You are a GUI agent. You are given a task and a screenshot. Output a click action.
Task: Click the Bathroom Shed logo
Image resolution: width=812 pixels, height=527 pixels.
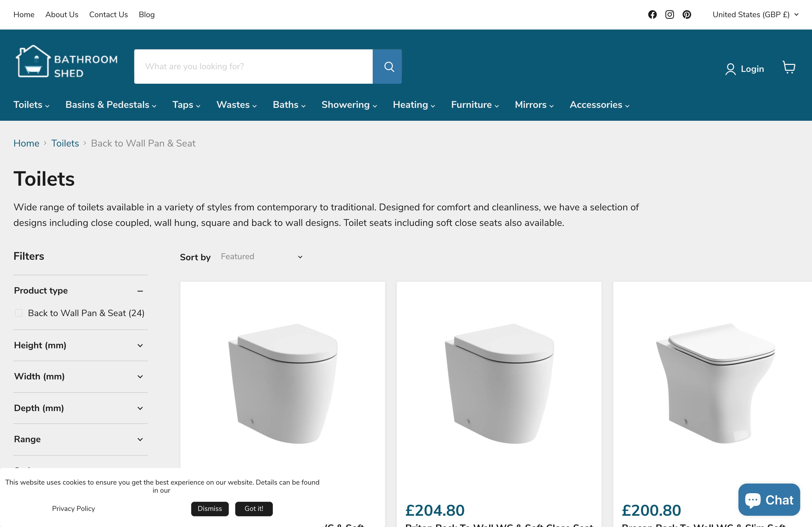pos(67,62)
